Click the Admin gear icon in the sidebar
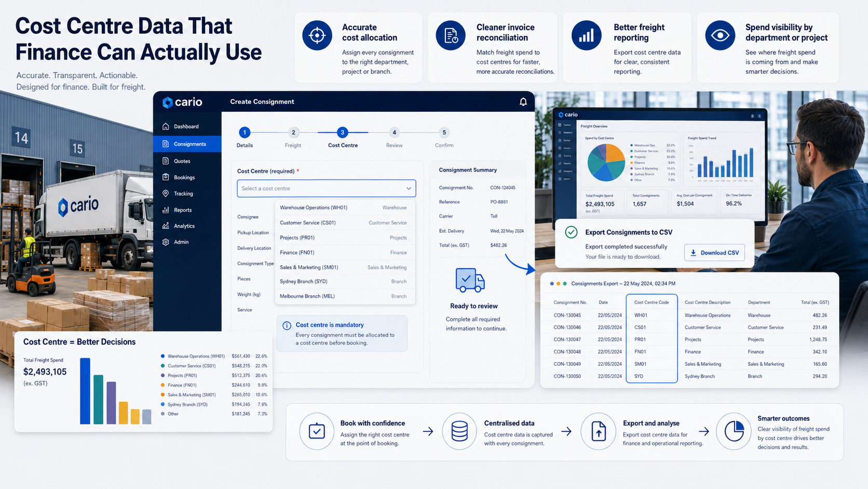The width and height of the screenshot is (868, 489). tap(166, 242)
